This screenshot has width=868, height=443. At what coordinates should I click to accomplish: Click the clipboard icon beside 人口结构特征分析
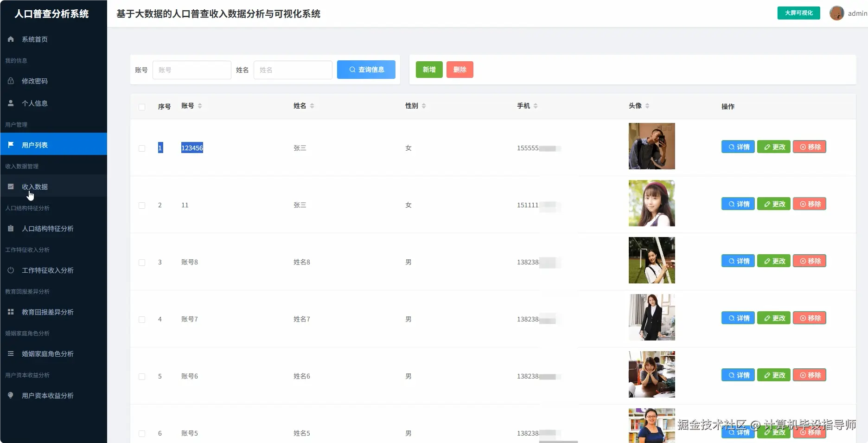click(x=11, y=229)
